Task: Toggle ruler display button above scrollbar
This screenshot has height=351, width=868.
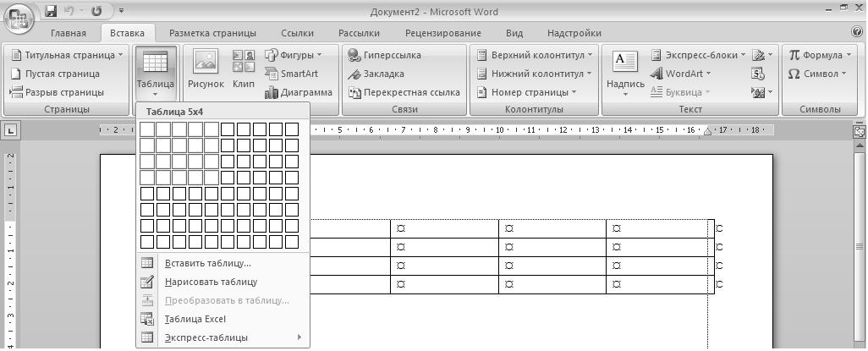Action: [860, 131]
